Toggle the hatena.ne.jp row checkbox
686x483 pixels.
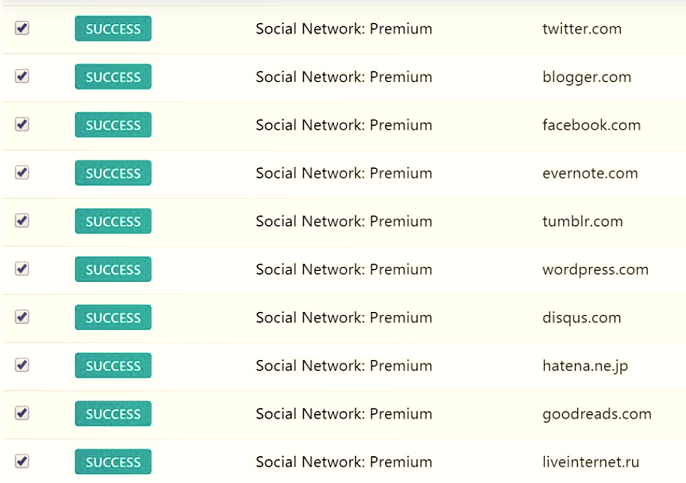22,365
